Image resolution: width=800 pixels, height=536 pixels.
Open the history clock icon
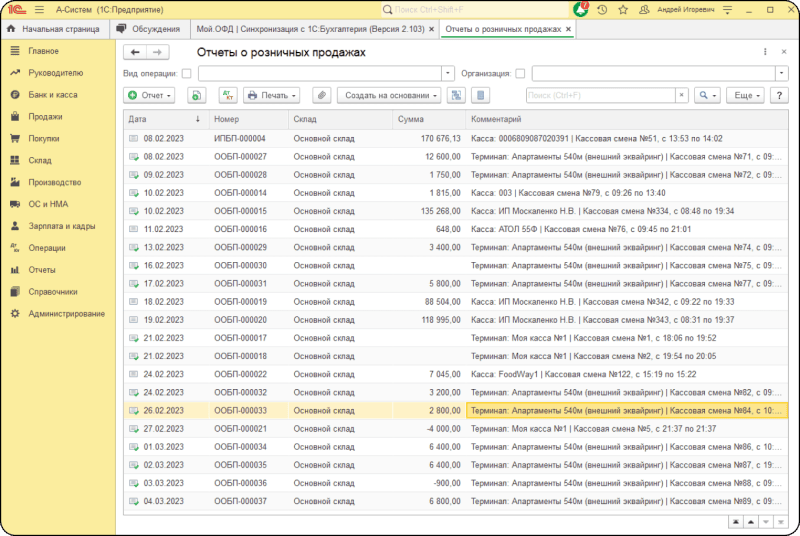click(x=602, y=10)
